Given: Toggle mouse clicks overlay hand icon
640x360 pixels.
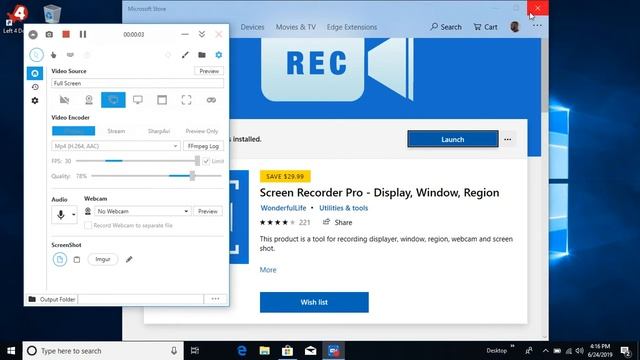Looking at the screenshot, I should (53, 55).
